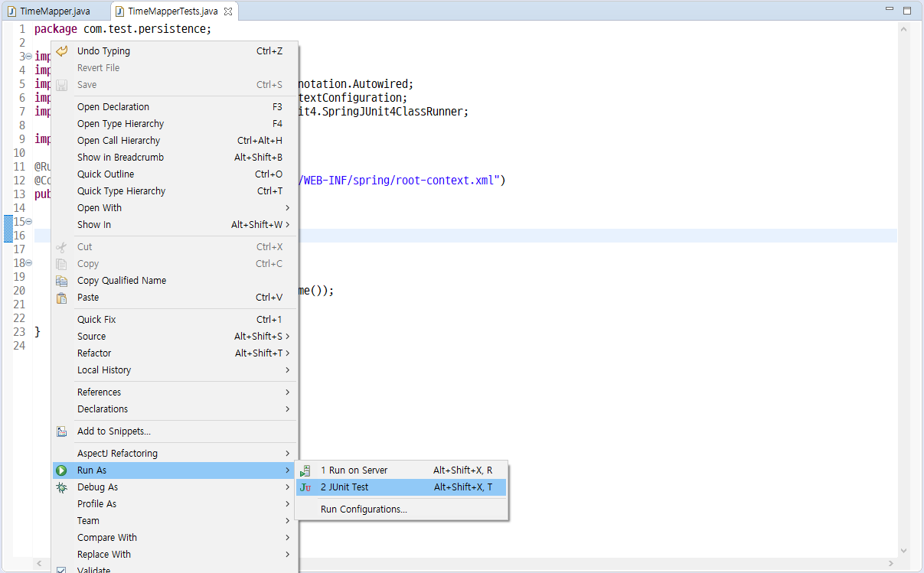The image size is (924, 573).
Task: Minimize the editor area
Action: 890,10
